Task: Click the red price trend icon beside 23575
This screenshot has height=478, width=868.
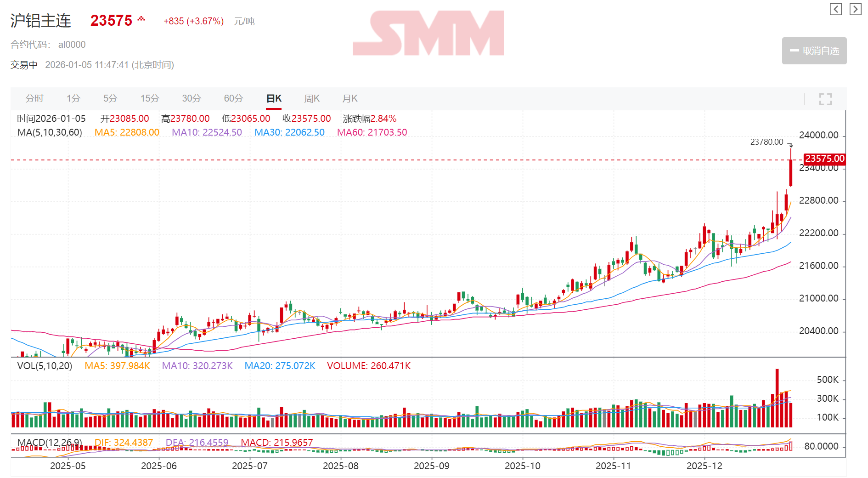Action: 141,19
